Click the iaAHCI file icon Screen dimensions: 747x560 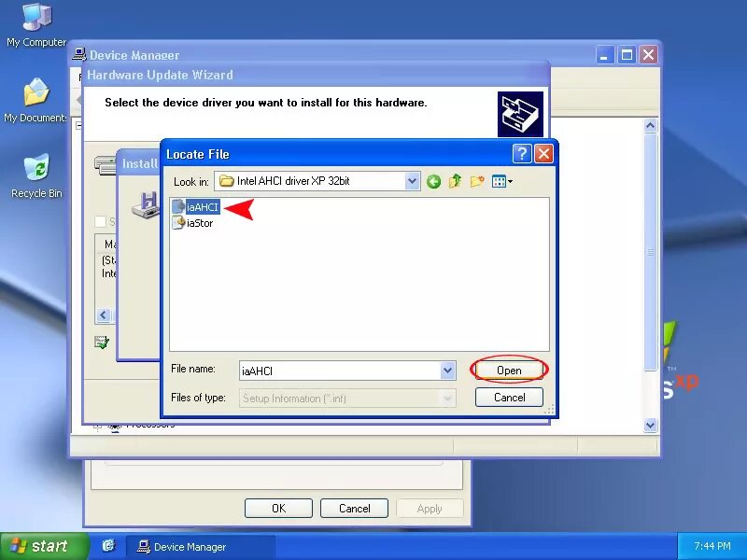(x=178, y=206)
